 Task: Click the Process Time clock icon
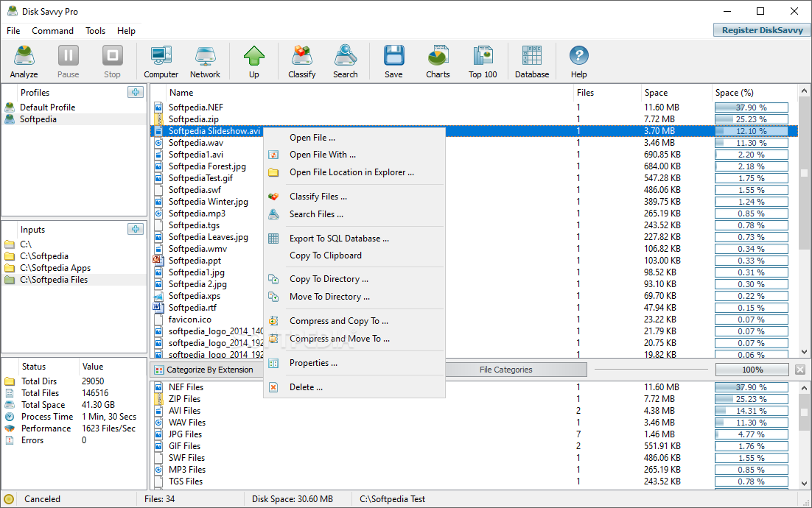coord(10,417)
